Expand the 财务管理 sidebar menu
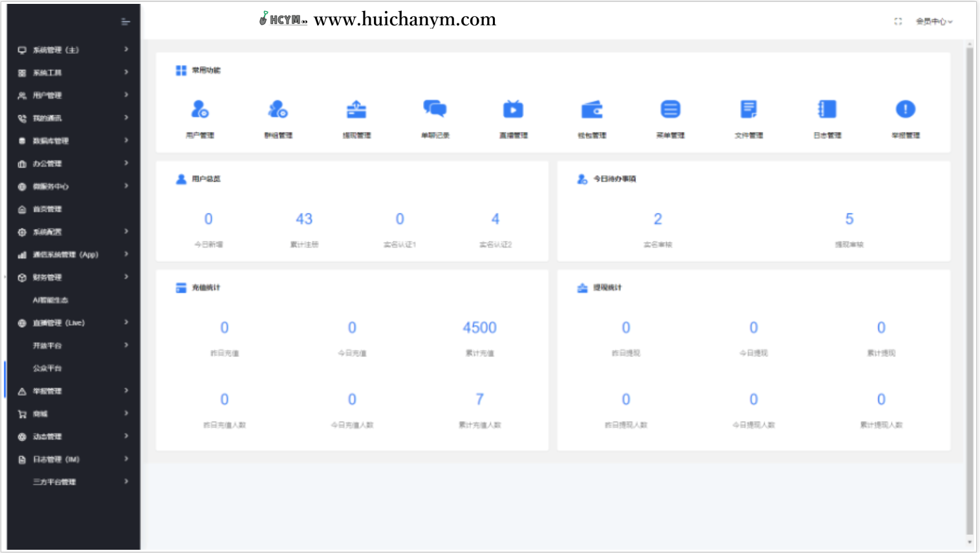980x553 pixels. pyautogui.click(x=72, y=277)
